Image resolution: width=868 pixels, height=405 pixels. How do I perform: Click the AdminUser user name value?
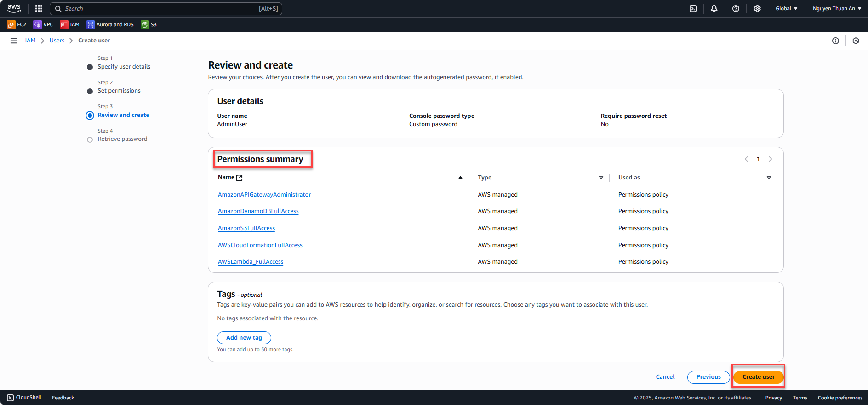(x=232, y=124)
